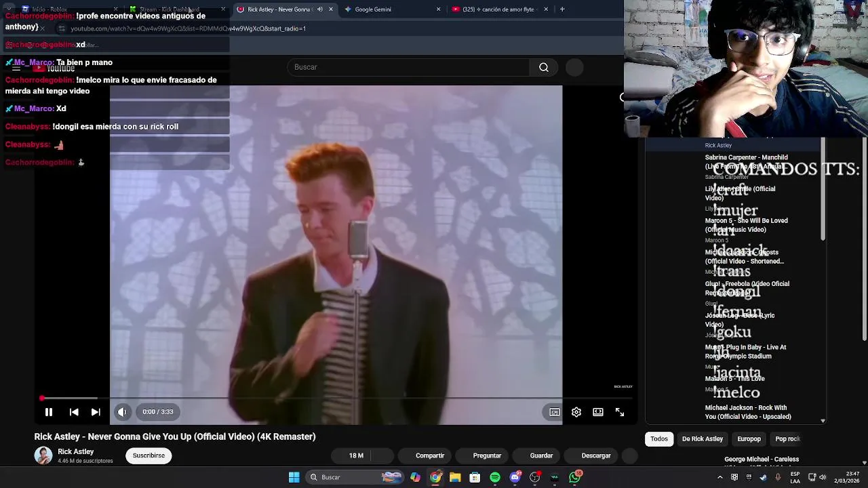Open the Rick Astley channel name link
The width and height of the screenshot is (868, 488).
tap(75, 451)
